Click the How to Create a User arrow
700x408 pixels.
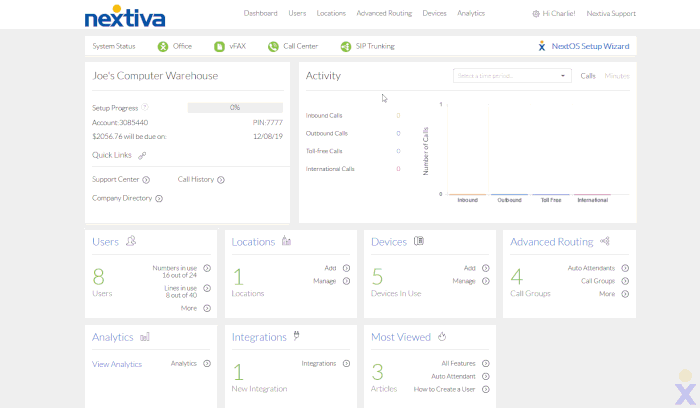pos(486,390)
